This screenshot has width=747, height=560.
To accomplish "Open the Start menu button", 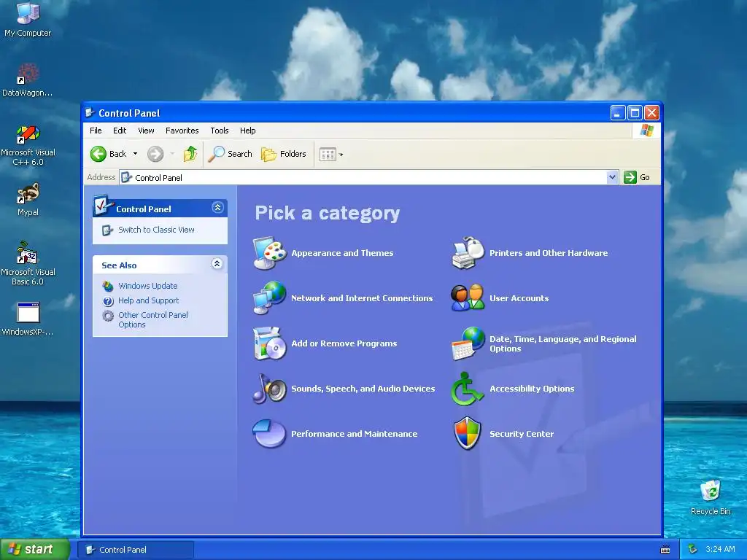I will pos(35,549).
